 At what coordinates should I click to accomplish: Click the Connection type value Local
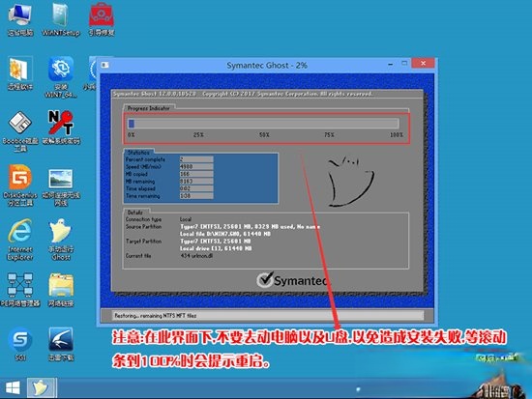[186, 219]
